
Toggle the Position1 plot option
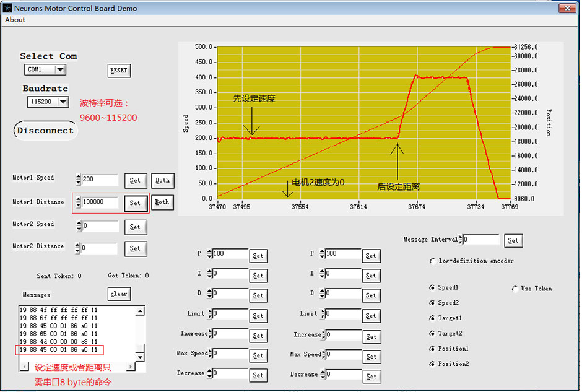coord(432,349)
